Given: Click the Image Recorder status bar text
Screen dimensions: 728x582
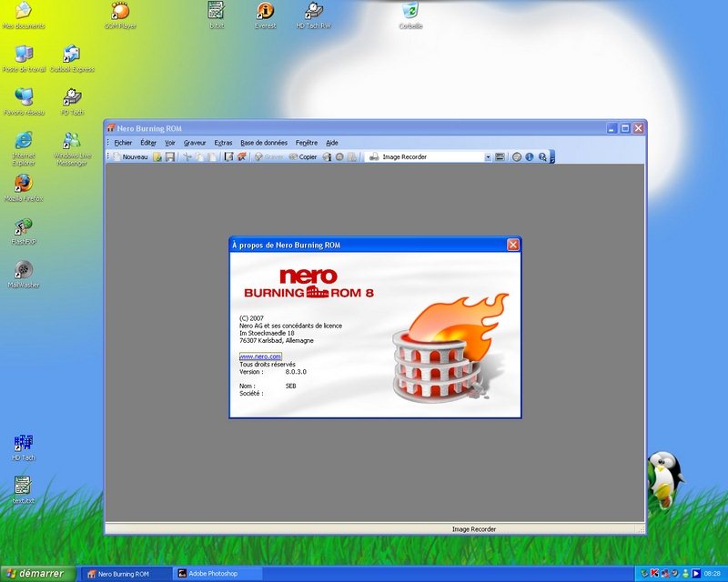Looking at the screenshot, I should 473,529.
